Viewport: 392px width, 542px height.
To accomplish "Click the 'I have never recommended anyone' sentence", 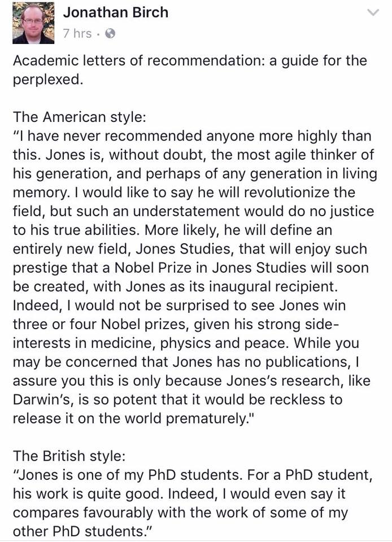I will pyautogui.click(x=192, y=136).
